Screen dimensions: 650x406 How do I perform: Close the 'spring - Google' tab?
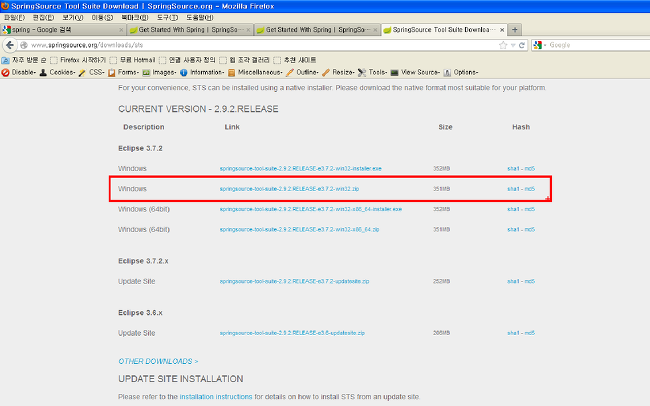[x=121, y=30]
